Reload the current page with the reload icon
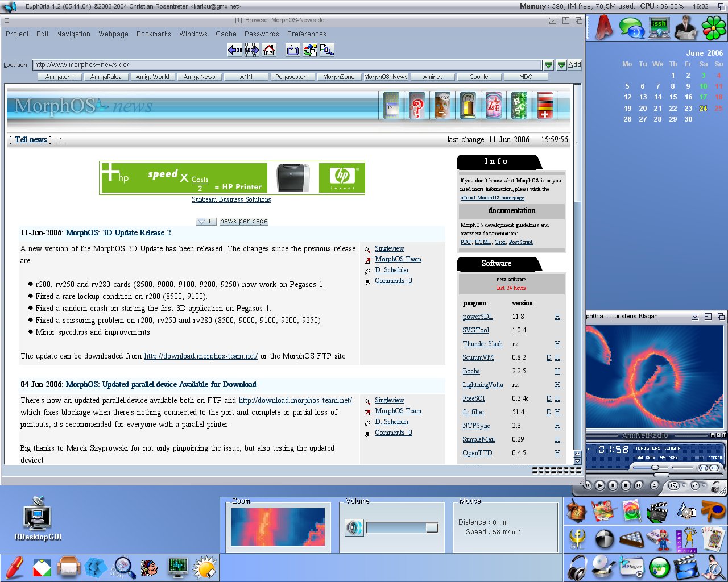The image size is (728, 582). click(293, 49)
